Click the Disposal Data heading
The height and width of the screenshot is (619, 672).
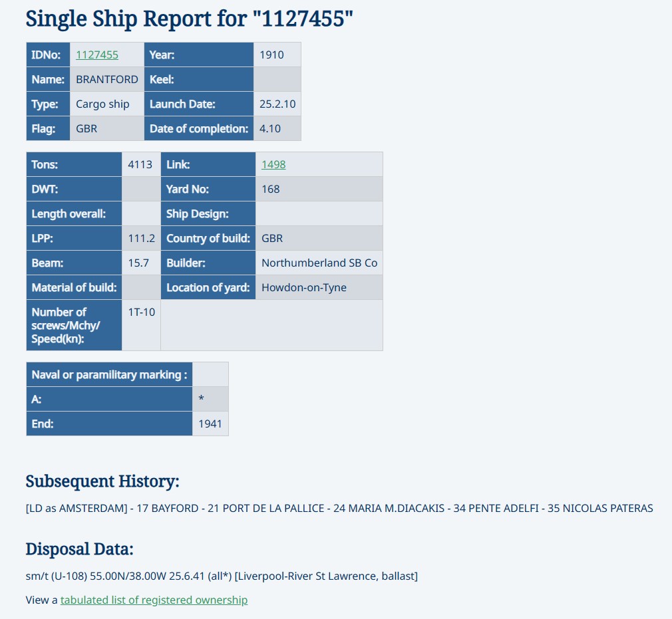click(x=80, y=549)
